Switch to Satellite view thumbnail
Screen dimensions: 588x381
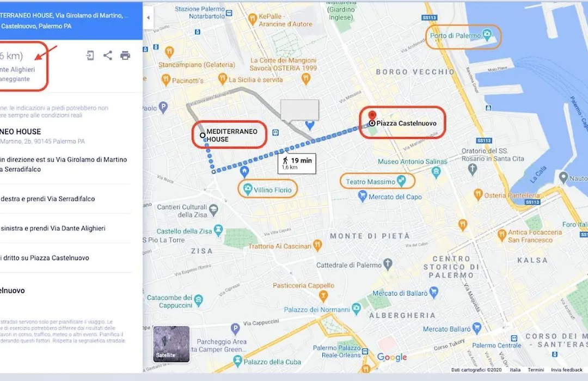171,344
